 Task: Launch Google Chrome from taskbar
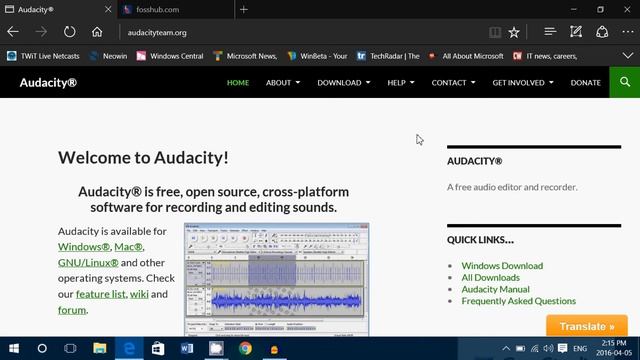pyautogui.click(x=245, y=349)
